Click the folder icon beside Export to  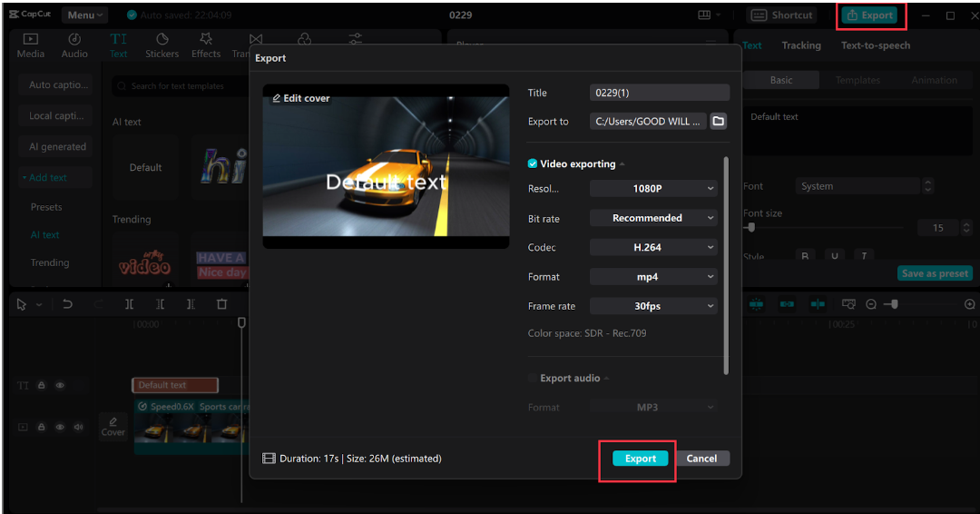click(719, 122)
